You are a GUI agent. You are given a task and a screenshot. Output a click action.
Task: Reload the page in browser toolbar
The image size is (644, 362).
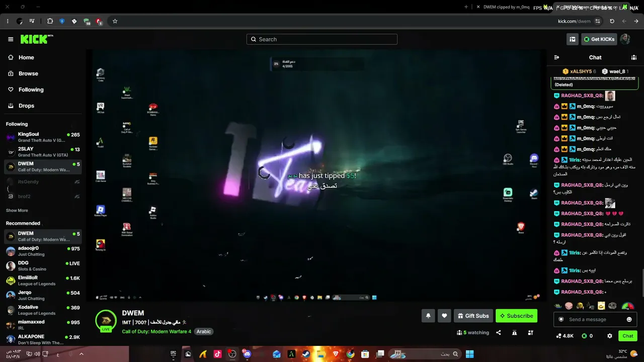612,21
